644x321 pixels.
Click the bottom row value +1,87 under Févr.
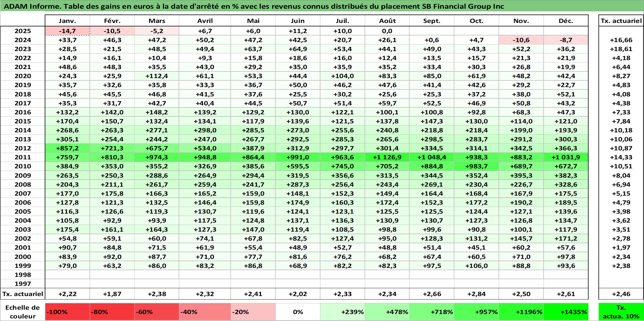point(112,294)
